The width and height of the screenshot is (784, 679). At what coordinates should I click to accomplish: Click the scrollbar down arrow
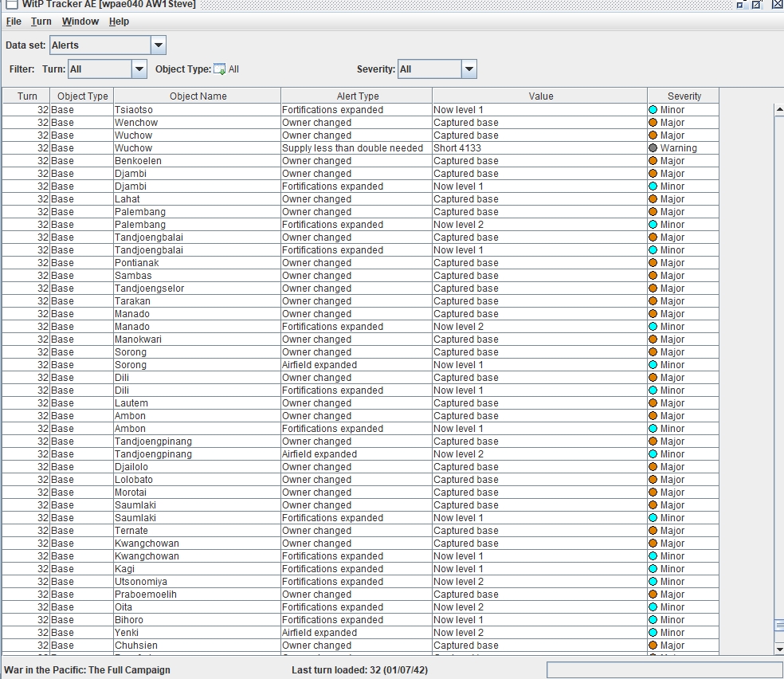coord(779,649)
